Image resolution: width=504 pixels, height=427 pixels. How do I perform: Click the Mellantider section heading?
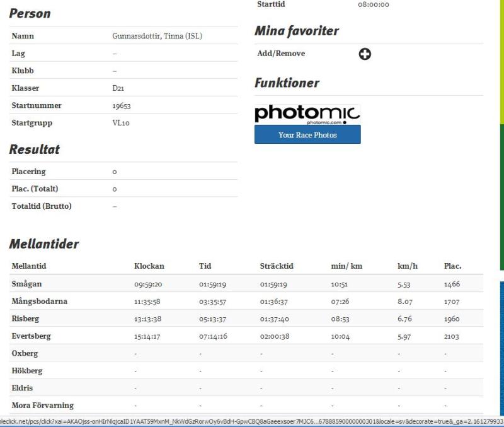(x=44, y=244)
